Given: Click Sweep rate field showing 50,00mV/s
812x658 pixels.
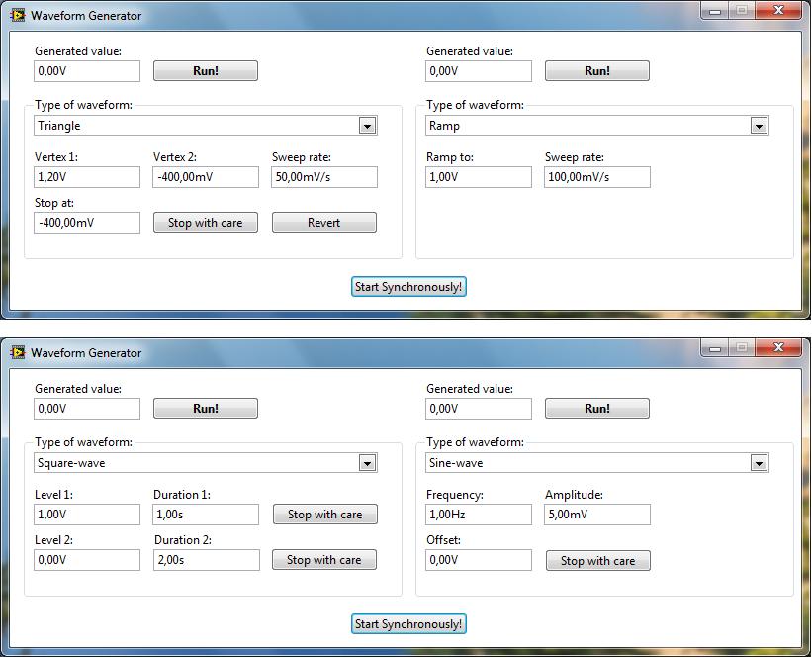Looking at the screenshot, I should 324,177.
